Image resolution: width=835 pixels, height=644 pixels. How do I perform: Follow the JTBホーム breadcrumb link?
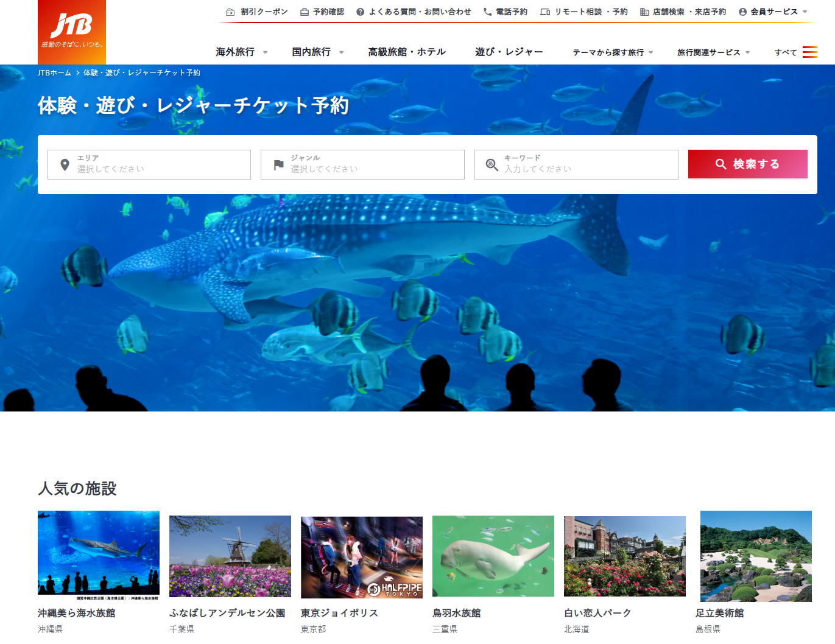[54, 72]
